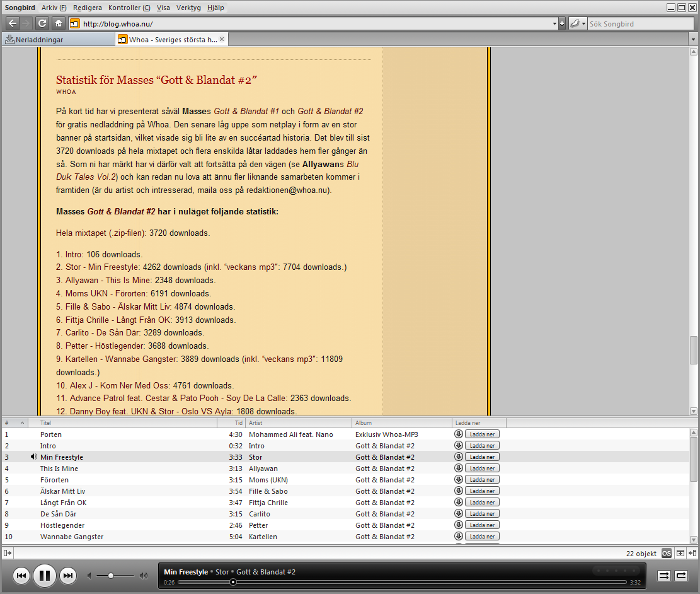
Task: Open the search engine selector dropdown
Action: pyautogui.click(x=578, y=24)
